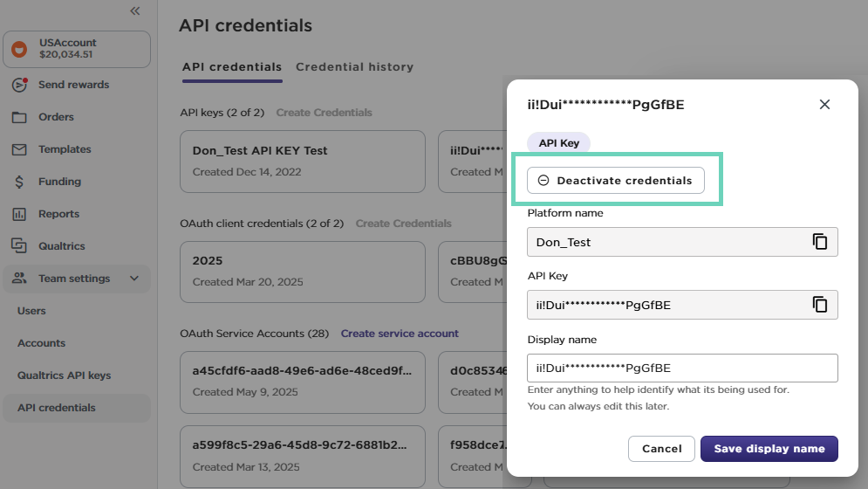Open Users under Team settings

click(31, 311)
